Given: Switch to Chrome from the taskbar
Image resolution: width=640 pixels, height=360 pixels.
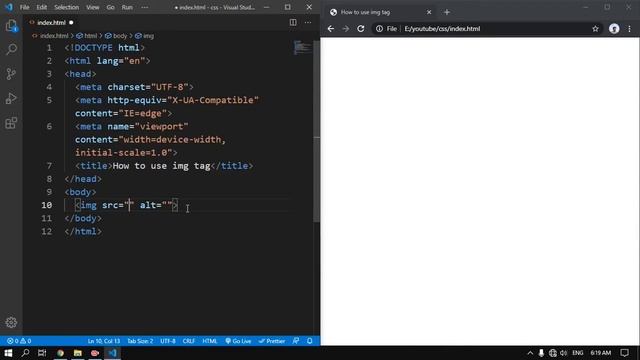Looking at the screenshot, I should pyautogui.click(x=60, y=353).
